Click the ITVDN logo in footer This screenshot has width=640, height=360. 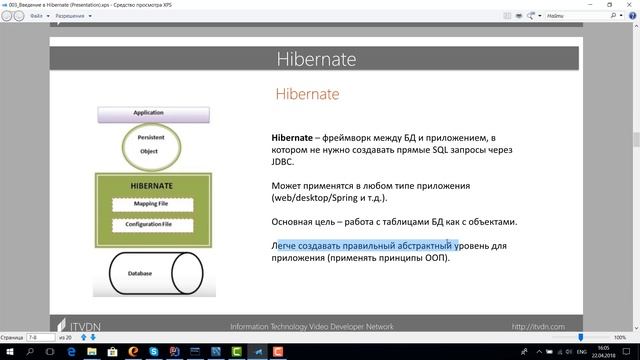(79, 325)
